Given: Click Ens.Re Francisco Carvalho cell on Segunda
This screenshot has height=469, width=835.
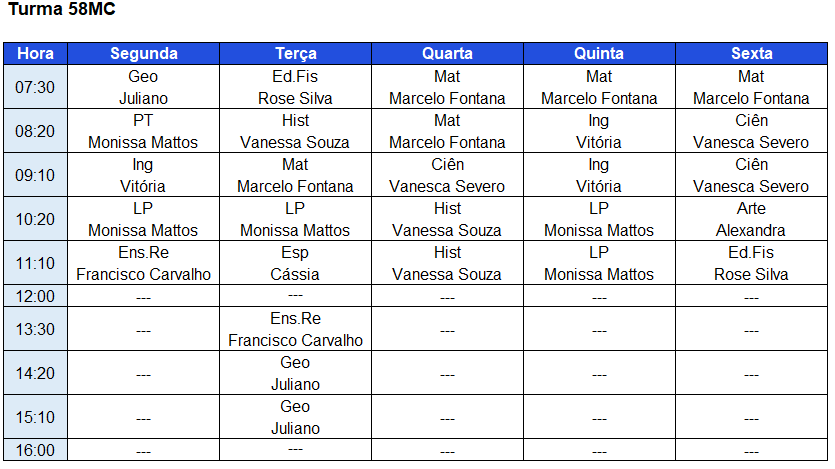Looking at the screenshot, I should 143,263.
